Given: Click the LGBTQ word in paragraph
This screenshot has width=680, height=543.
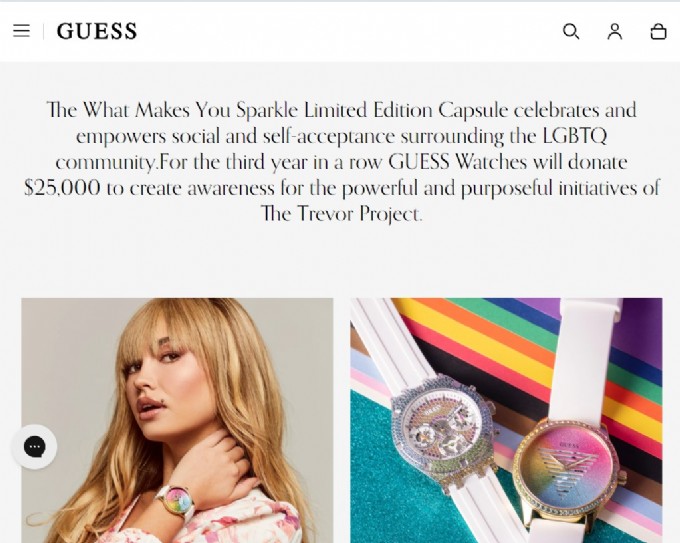Looking at the screenshot, I should pyautogui.click(x=575, y=136).
